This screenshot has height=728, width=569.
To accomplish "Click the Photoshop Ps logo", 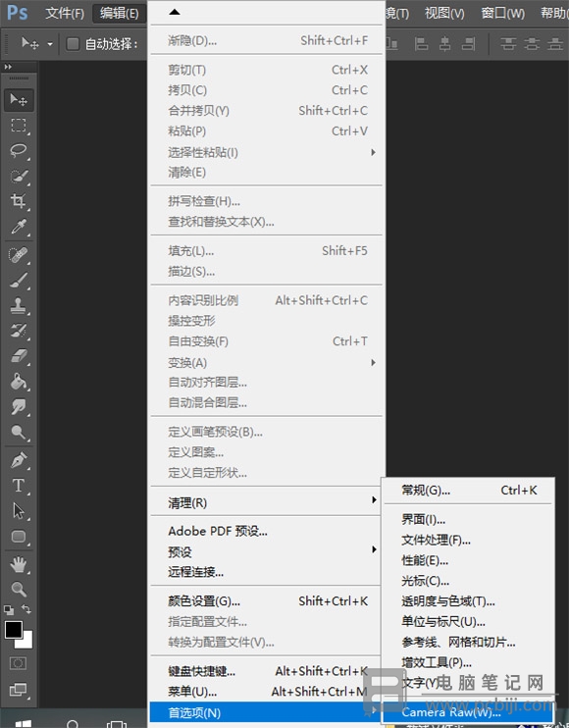I will pyautogui.click(x=18, y=13).
